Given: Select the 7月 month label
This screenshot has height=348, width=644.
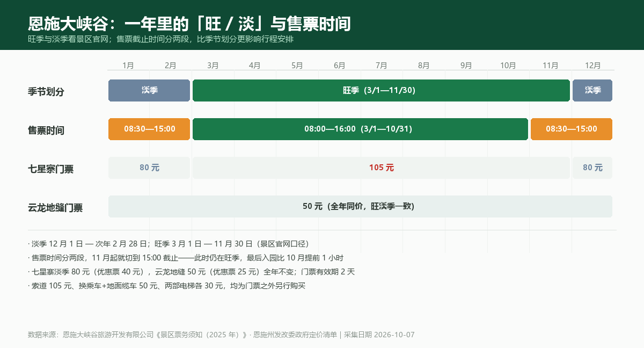Looking at the screenshot, I should (382, 66).
